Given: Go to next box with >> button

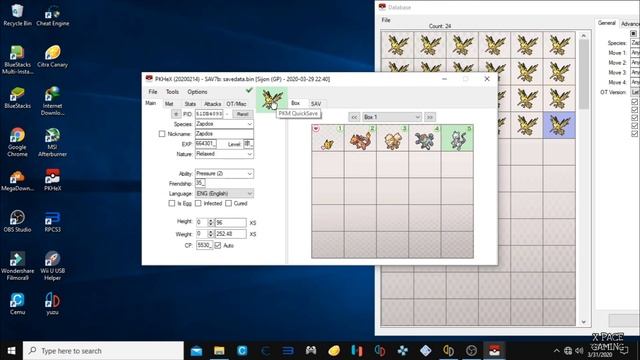Looking at the screenshot, I should pyautogui.click(x=429, y=117).
